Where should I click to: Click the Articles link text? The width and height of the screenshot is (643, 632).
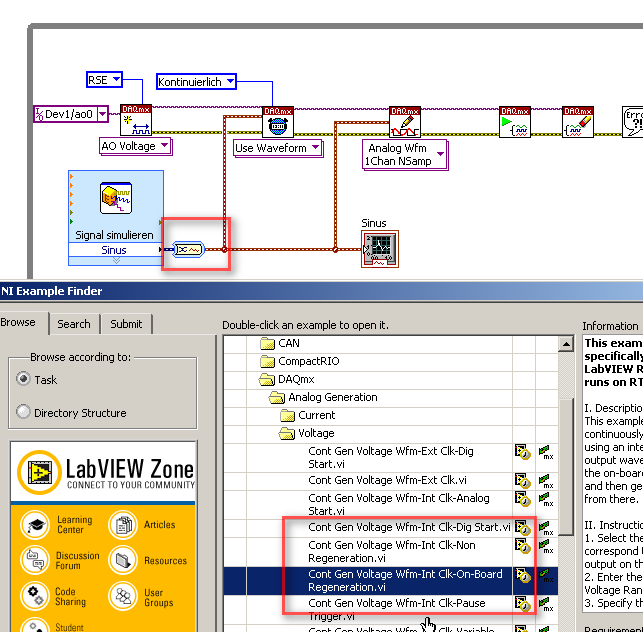point(159,525)
